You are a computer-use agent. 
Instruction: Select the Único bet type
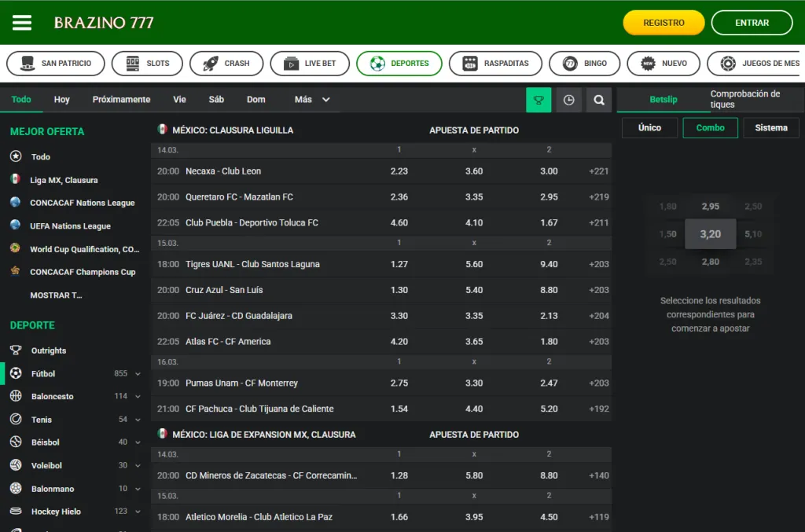click(649, 128)
